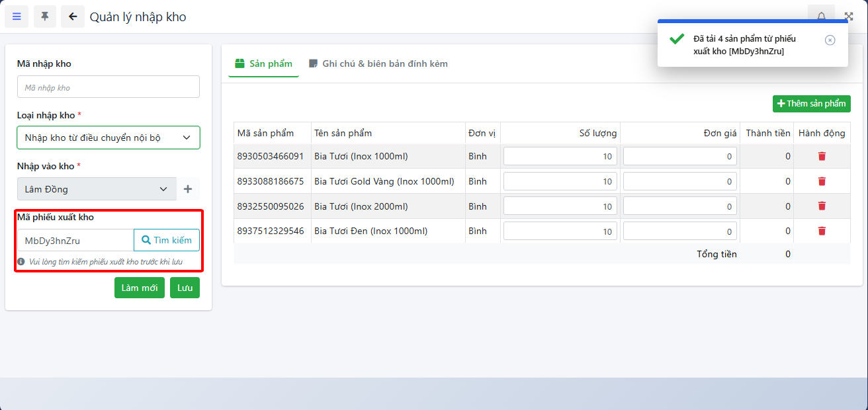Go back using the arrow icon
868x410 pixels.
point(73,17)
